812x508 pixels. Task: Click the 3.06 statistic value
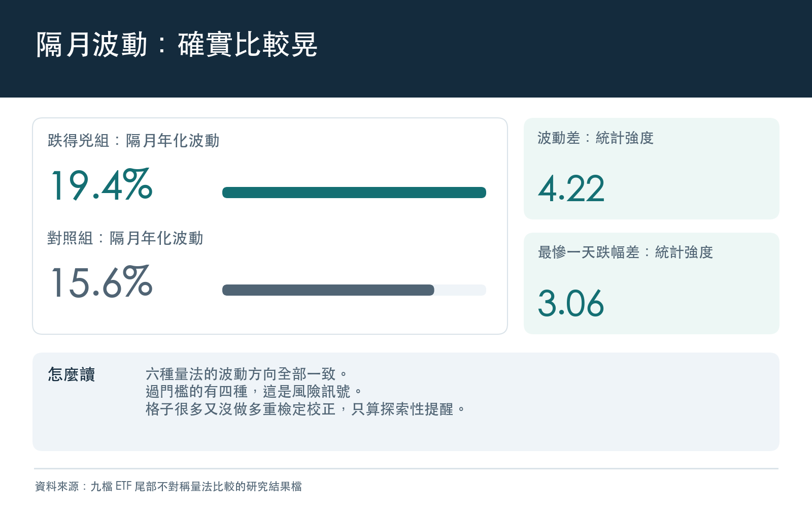[571, 304]
